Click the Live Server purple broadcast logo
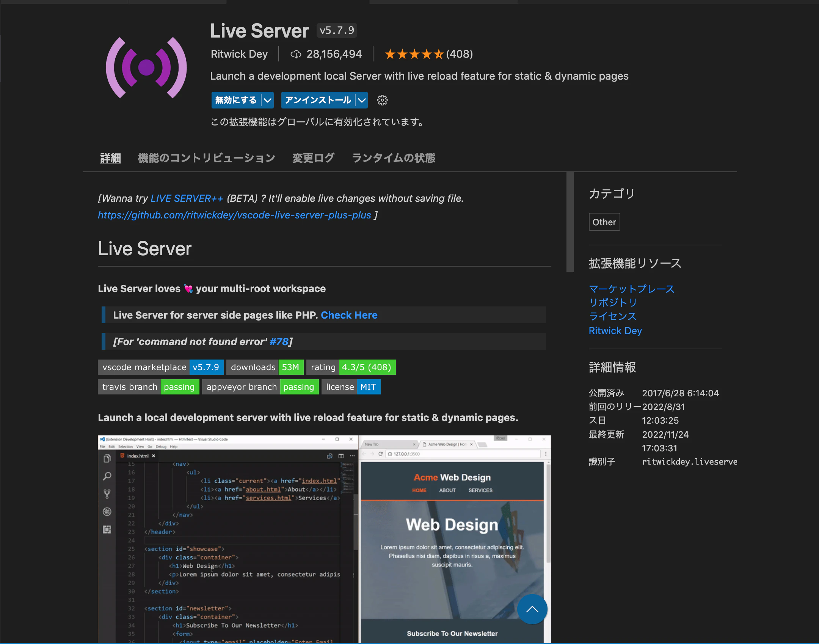Screen dimensions: 819x644 click(x=146, y=68)
